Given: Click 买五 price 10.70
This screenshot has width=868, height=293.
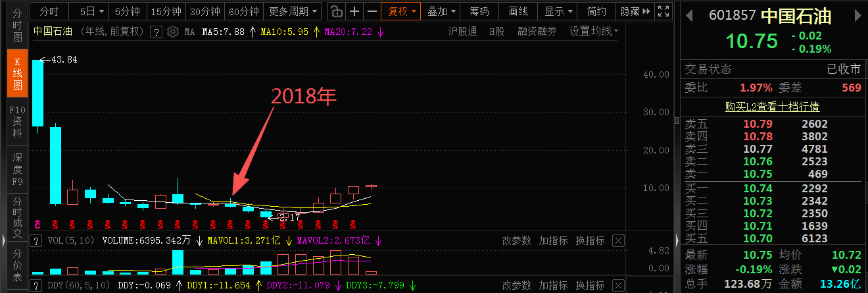Looking at the screenshot, I should [x=758, y=238].
